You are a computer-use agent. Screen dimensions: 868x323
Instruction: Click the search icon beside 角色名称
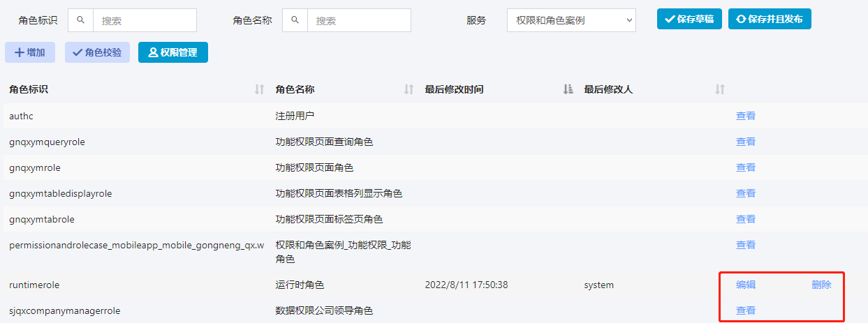click(x=295, y=20)
